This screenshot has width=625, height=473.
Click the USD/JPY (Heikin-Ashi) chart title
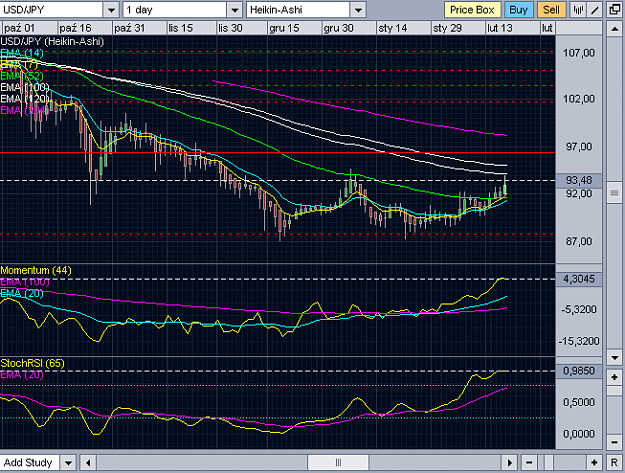coord(52,41)
